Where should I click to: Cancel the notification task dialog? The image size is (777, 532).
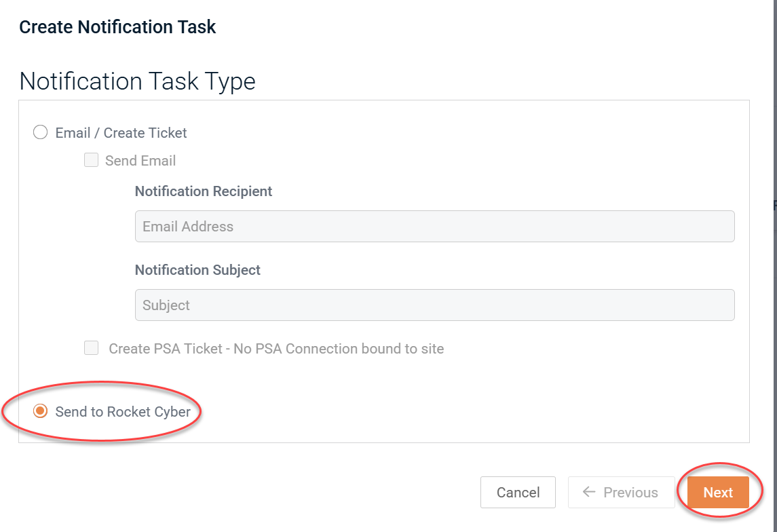click(x=518, y=493)
